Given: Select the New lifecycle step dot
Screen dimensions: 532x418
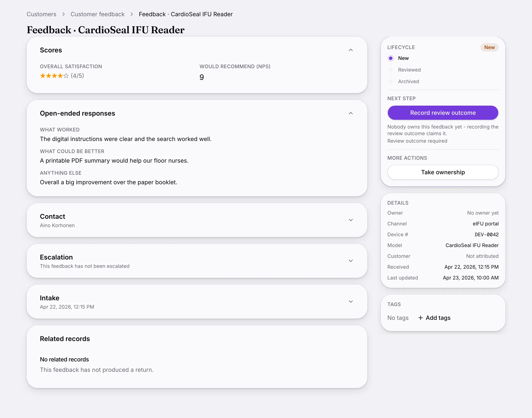Looking at the screenshot, I should click(x=391, y=58).
